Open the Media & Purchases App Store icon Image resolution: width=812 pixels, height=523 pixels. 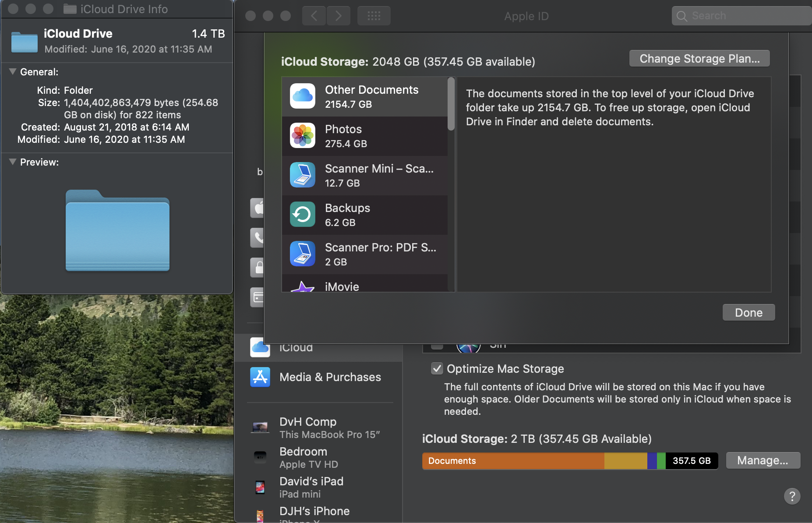pos(260,377)
